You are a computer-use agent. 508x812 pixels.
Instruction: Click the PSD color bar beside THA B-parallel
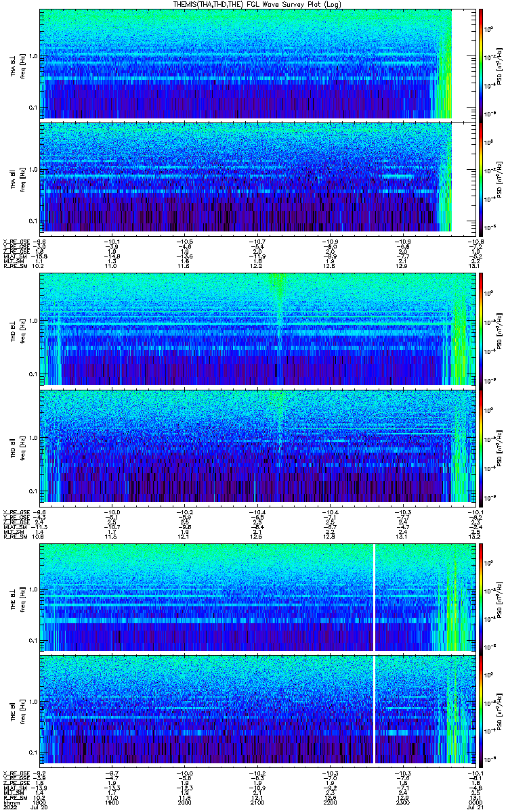click(x=482, y=177)
